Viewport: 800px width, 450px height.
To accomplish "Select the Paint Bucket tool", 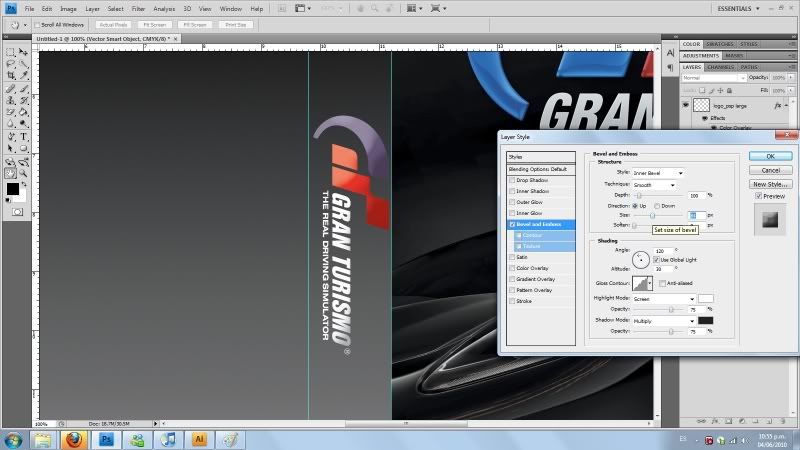I will (23, 112).
